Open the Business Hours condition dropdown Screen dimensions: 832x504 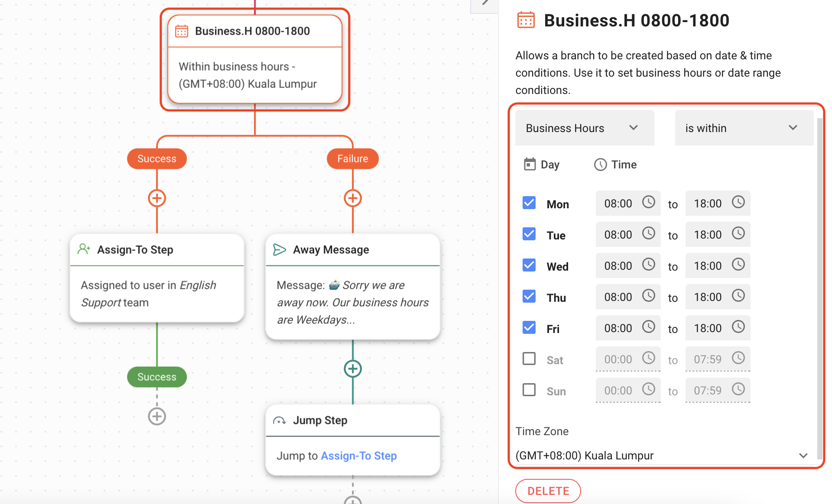585,128
